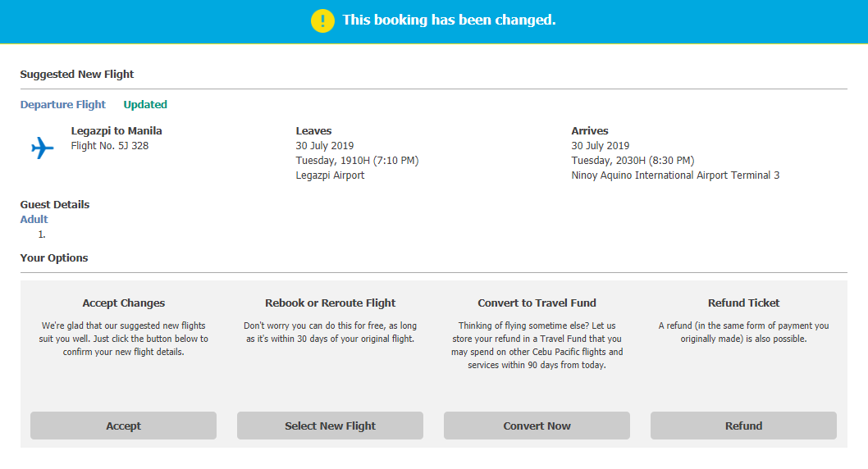This screenshot has width=868, height=469.
Task: Click the 'This booking has been changed' banner
Action: pos(449,20)
